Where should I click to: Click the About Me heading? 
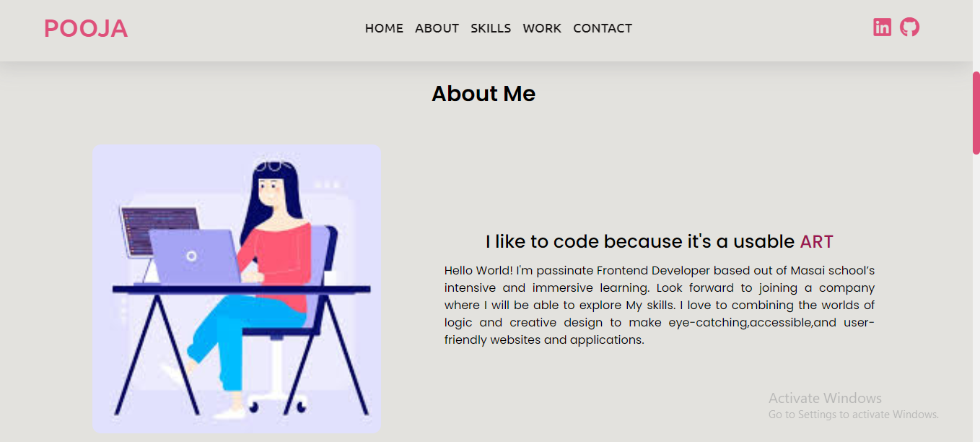tap(483, 93)
